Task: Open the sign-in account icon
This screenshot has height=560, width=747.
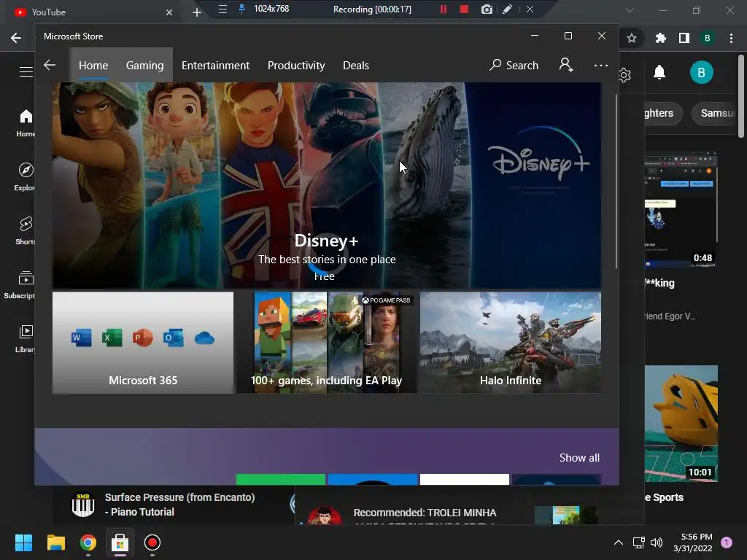Action: [566, 65]
